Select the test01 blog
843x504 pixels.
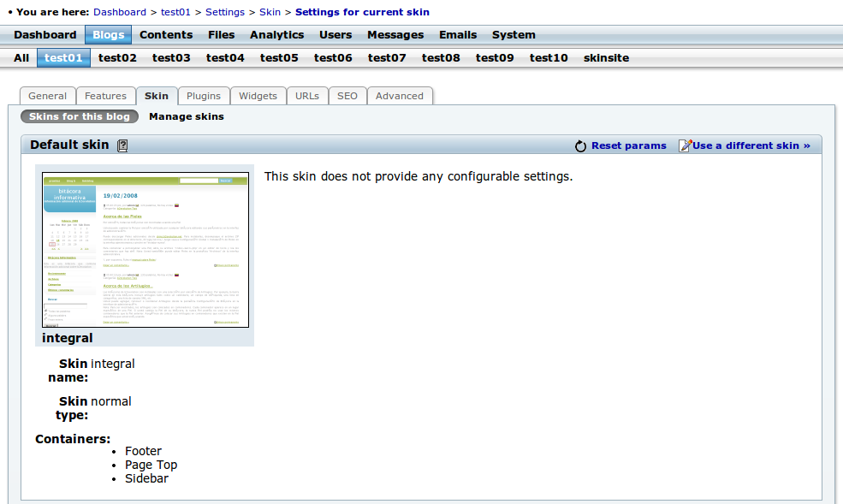[63, 58]
